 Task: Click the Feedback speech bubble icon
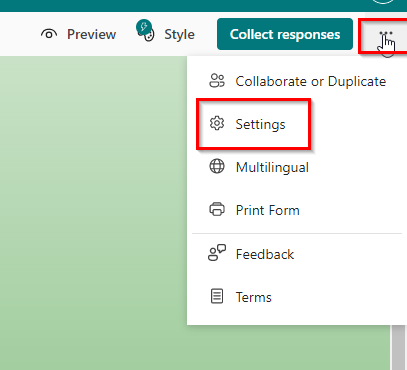217,253
